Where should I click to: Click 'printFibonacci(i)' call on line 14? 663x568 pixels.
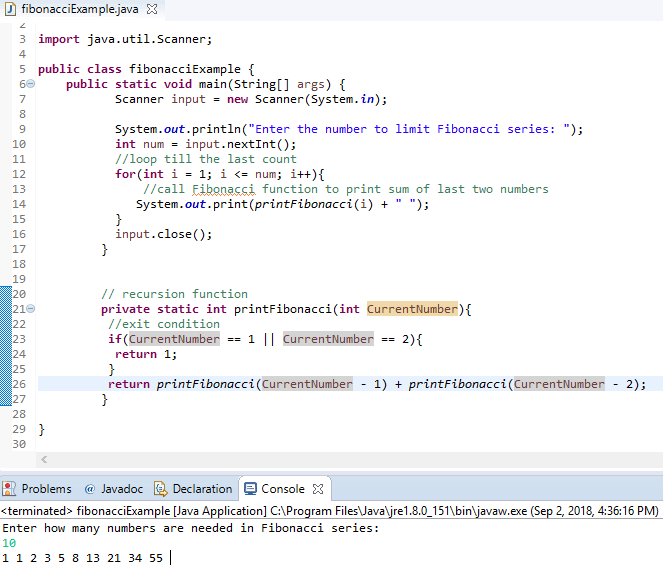tap(314, 204)
